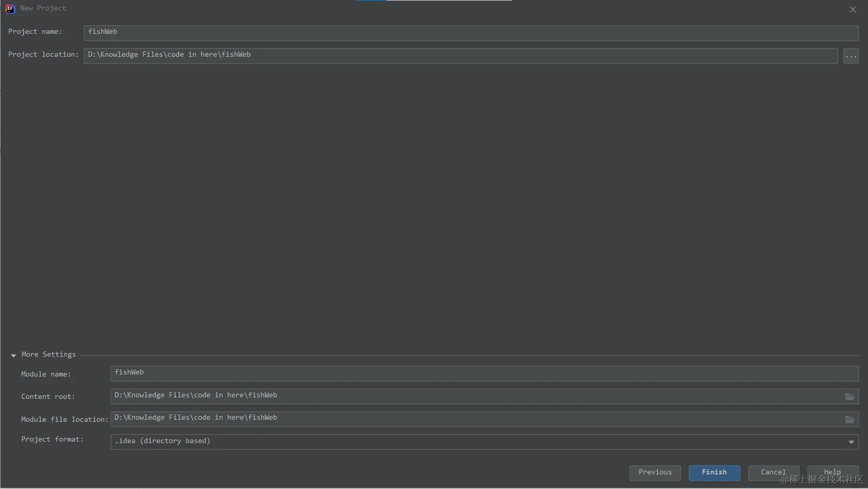Collapse the More Settings section
The width and height of the screenshot is (868, 489).
[14, 355]
